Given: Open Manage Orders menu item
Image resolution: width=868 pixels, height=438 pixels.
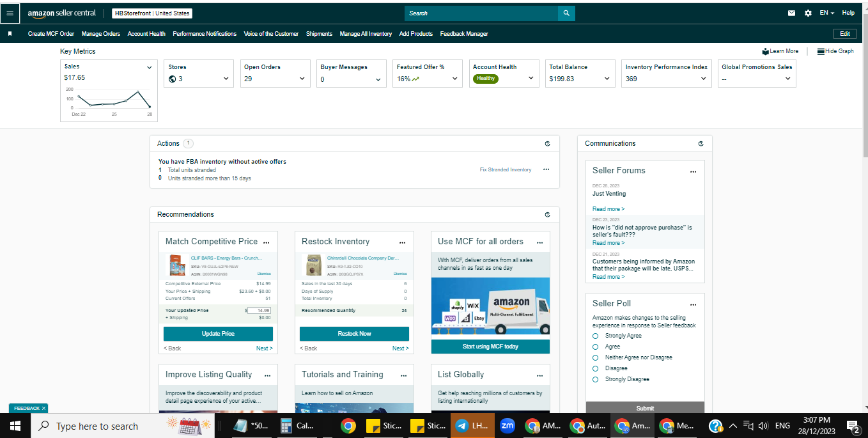Looking at the screenshot, I should click(101, 34).
